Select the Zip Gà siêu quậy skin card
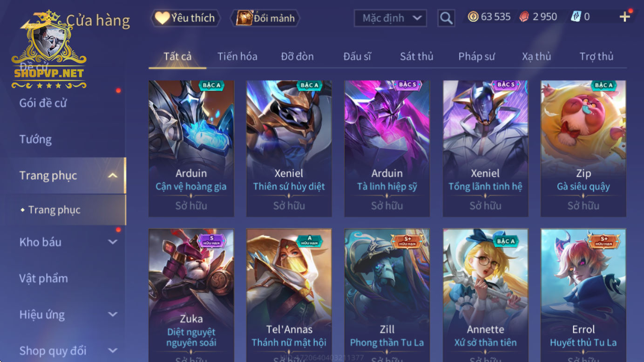The image size is (644, 362). [x=583, y=149]
